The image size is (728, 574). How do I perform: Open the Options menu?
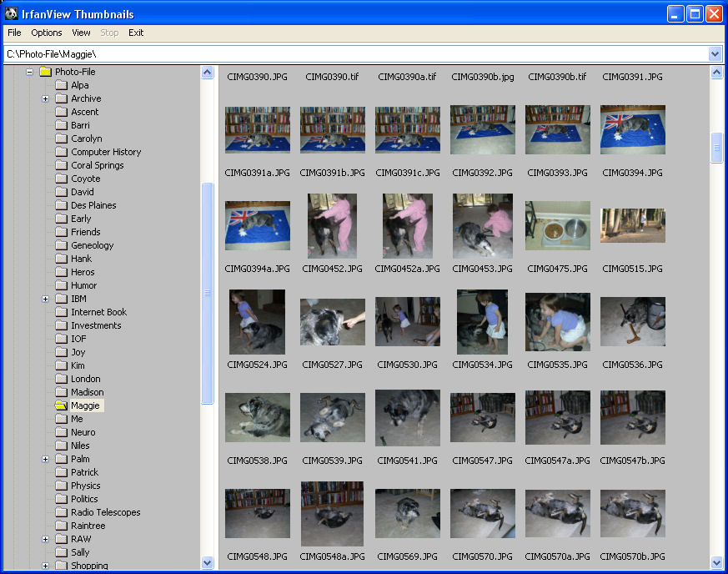(x=47, y=33)
